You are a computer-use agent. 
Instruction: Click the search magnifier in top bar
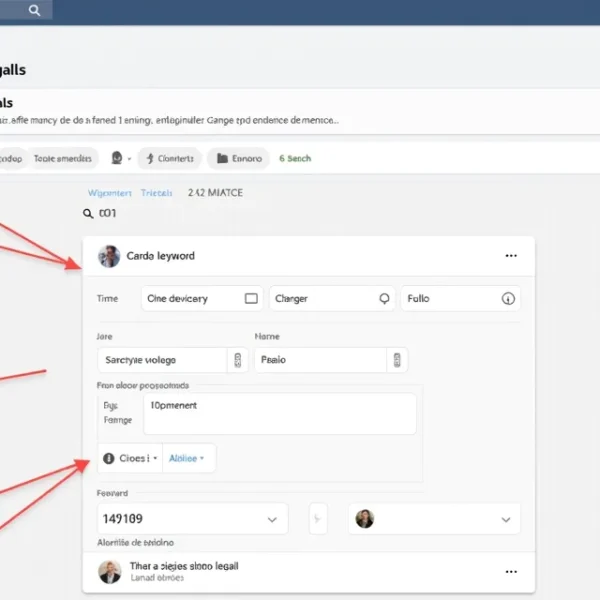(34, 10)
